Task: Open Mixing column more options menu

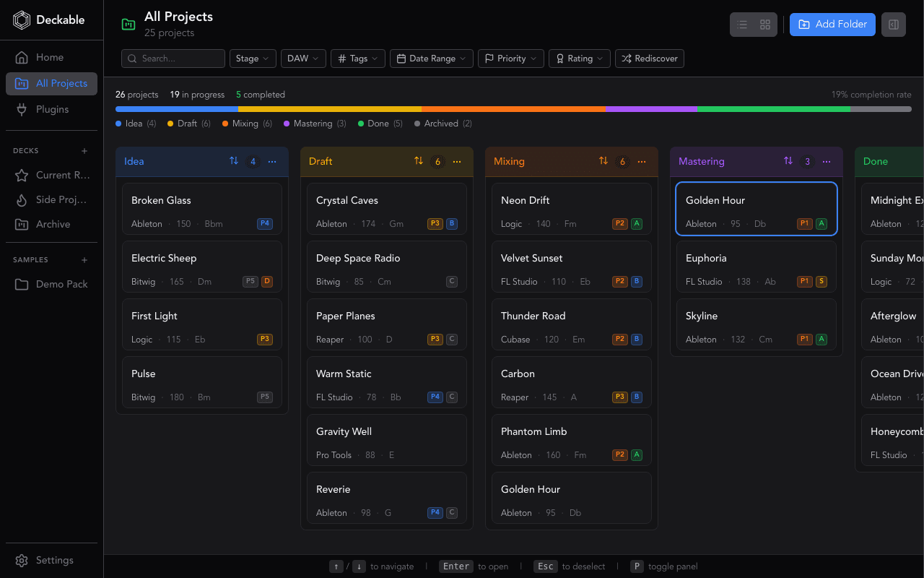Action: coord(642,162)
